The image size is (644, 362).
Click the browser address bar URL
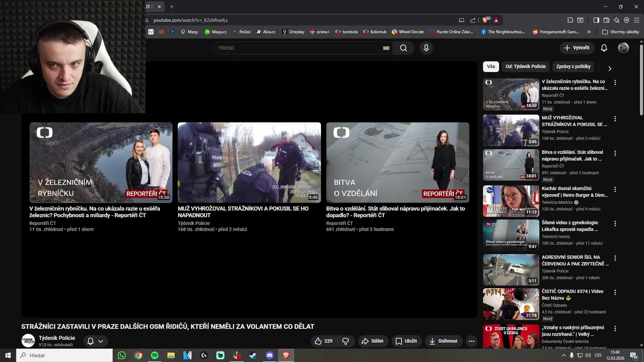[191, 20]
